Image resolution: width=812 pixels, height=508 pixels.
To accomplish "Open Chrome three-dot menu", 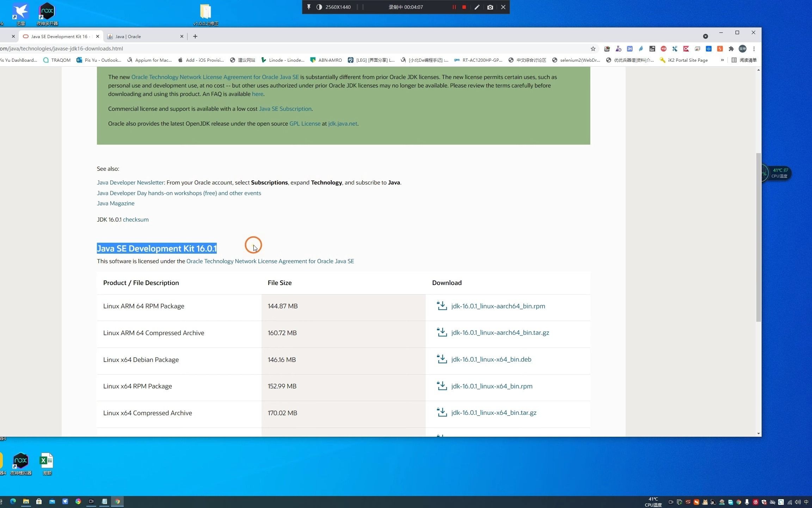I will pyautogui.click(x=754, y=49).
